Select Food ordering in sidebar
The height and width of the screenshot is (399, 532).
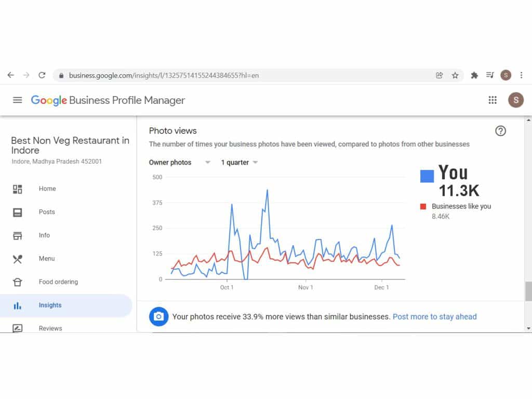click(x=58, y=282)
